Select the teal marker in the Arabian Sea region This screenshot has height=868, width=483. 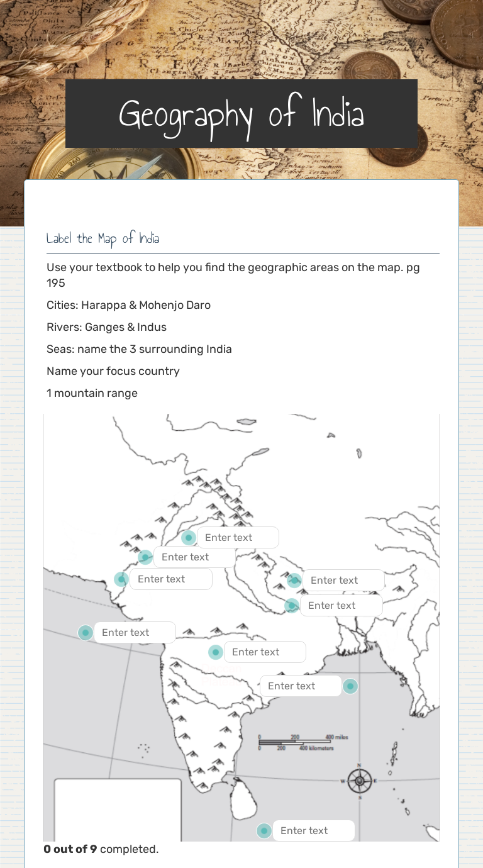click(85, 632)
